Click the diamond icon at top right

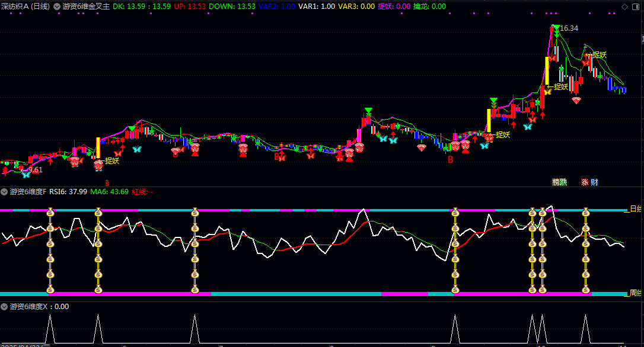point(624,7)
